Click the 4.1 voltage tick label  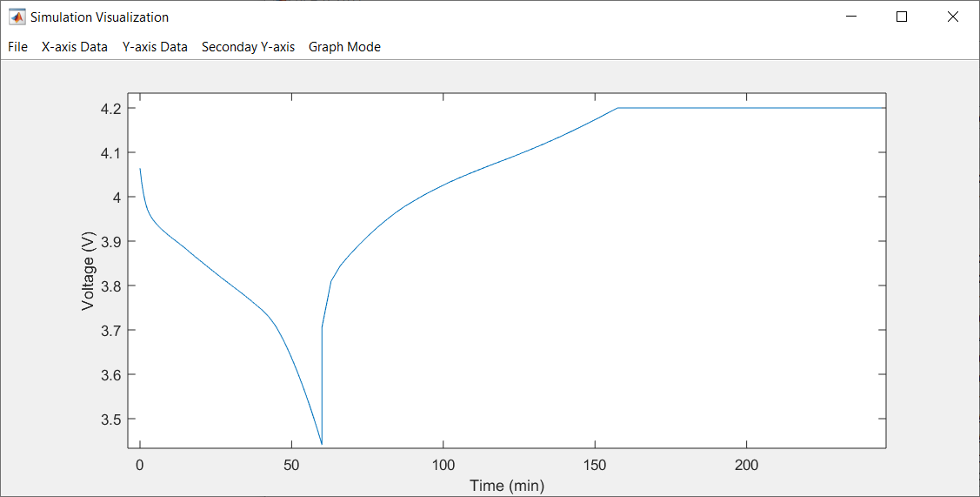pos(110,152)
